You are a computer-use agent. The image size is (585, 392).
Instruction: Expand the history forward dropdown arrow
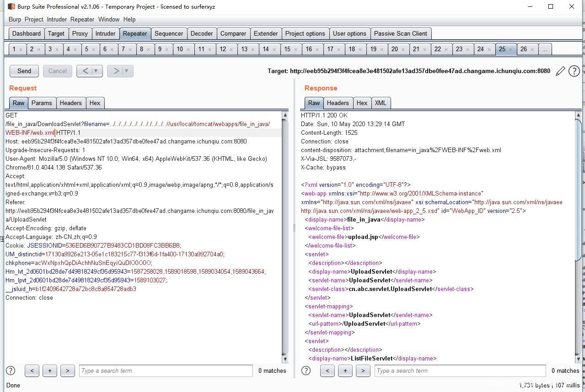point(126,71)
